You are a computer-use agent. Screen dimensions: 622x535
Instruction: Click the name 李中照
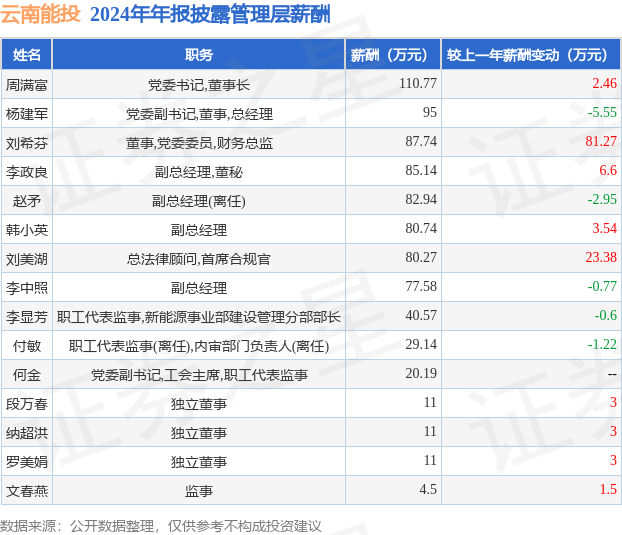pos(27,288)
